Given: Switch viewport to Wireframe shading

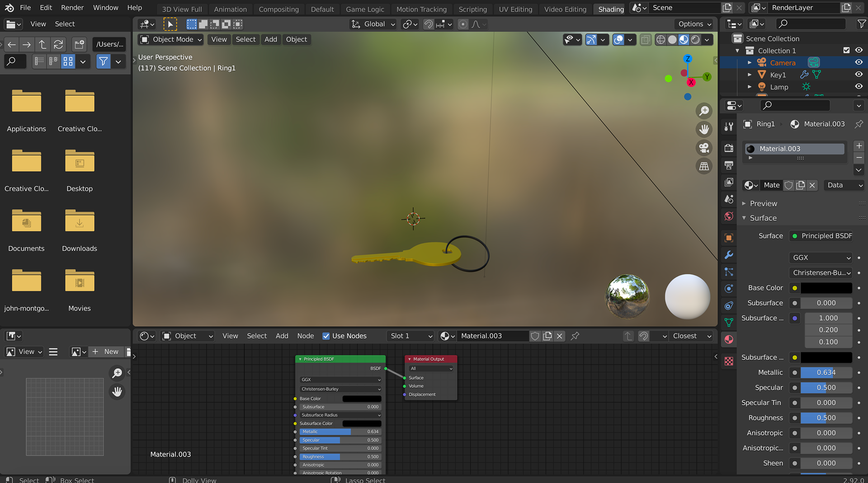Looking at the screenshot, I should tap(660, 40).
